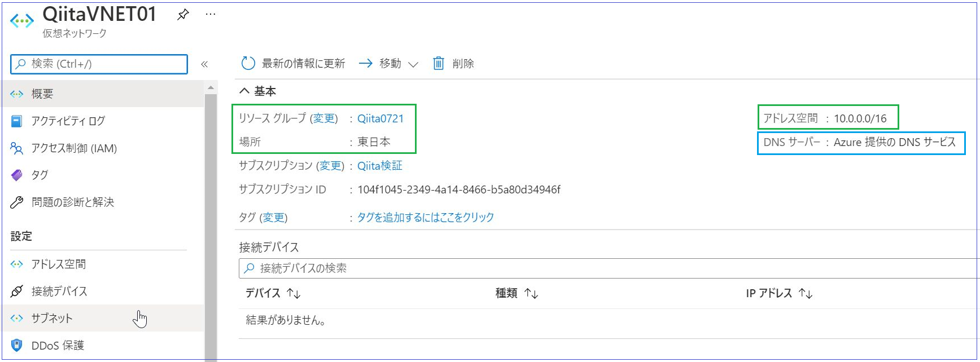Click the 概要 overview icon
980x362 pixels.
click(17, 94)
